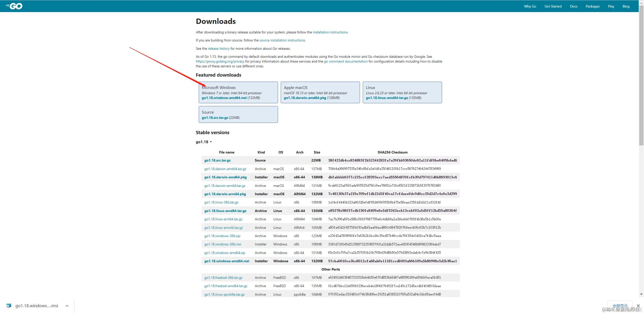Click go1.18.freebsd-amd64.tar.gz in Other Ports

pyautogui.click(x=226, y=286)
